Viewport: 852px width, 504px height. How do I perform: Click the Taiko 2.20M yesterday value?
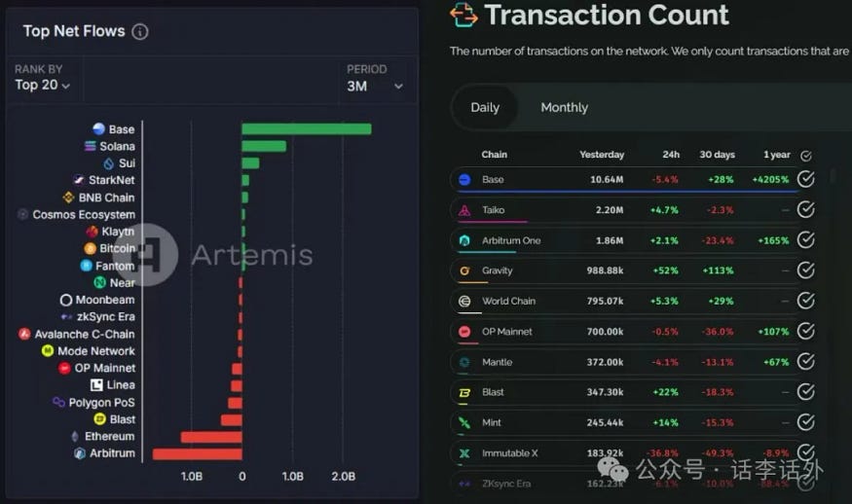click(x=610, y=210)
